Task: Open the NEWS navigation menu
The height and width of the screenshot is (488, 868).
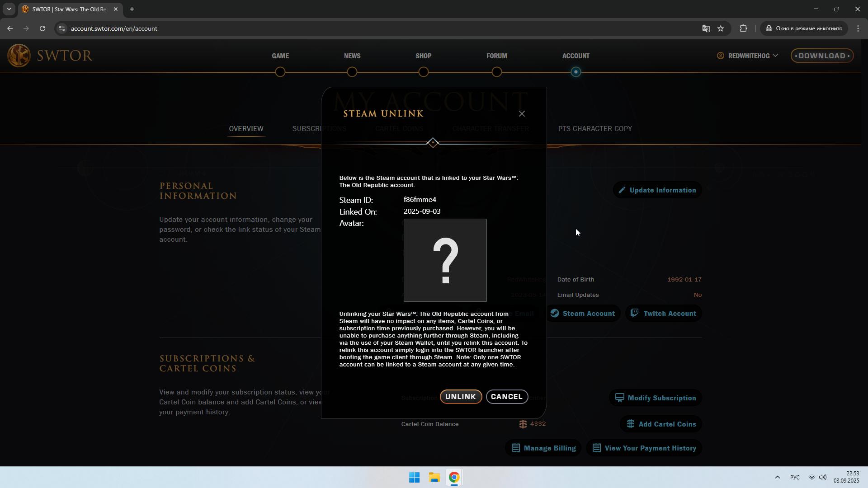Action: 352,56
